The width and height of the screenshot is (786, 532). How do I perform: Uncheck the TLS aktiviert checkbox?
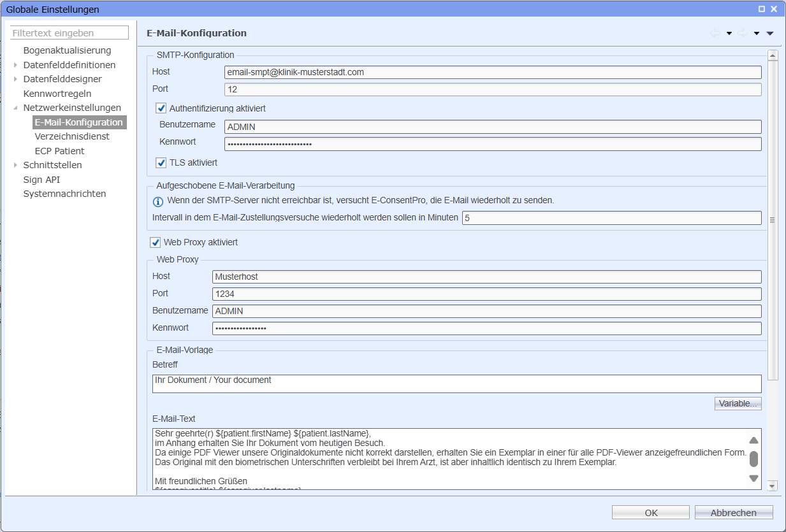click(161, 163)
